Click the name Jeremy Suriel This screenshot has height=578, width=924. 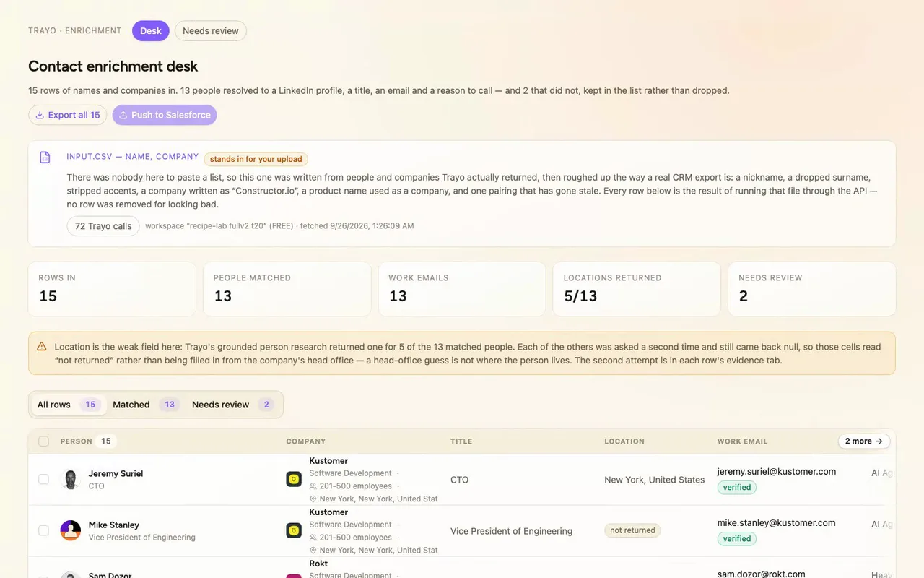coord(115,474)
